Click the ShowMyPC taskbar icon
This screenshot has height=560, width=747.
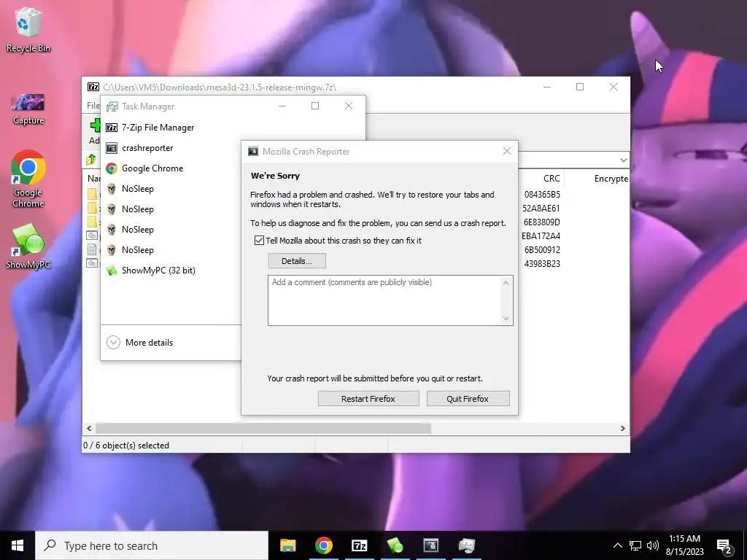(395, 545)
